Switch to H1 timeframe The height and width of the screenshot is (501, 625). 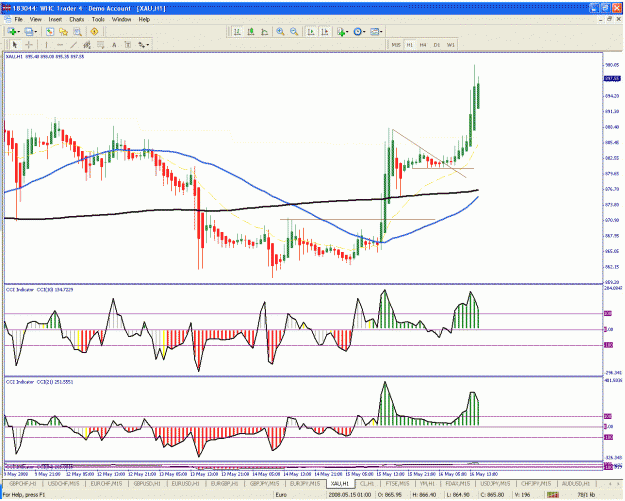(409, 45)
